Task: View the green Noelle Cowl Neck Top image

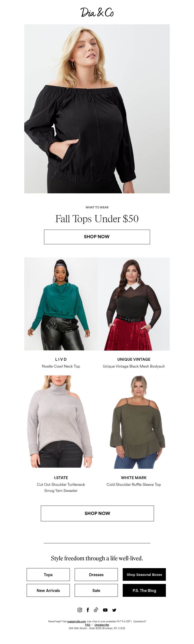Action: [61, 304]
